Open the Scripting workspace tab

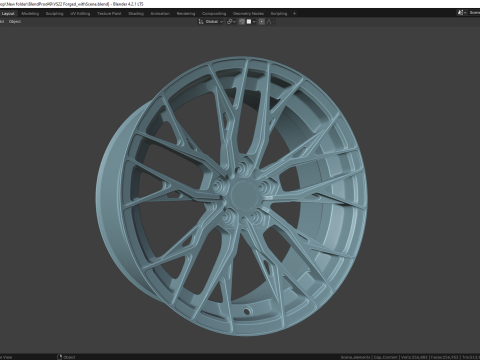(279, 14)
